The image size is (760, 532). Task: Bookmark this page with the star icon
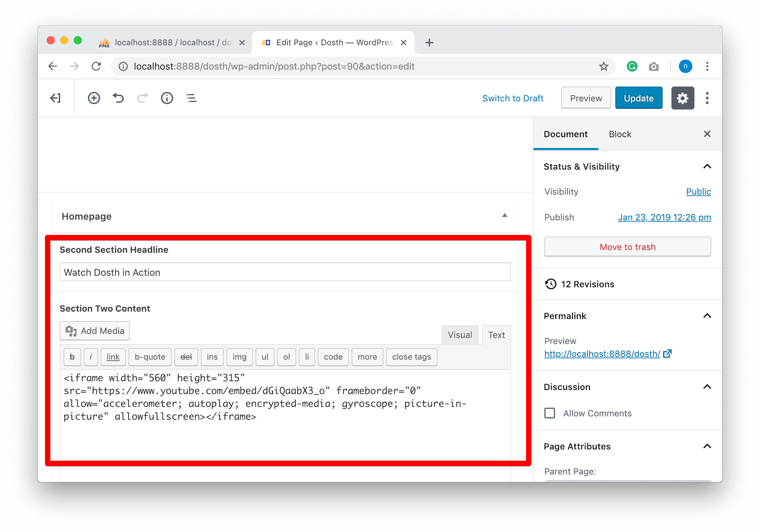pyautogui.click(x=604, y=66)
